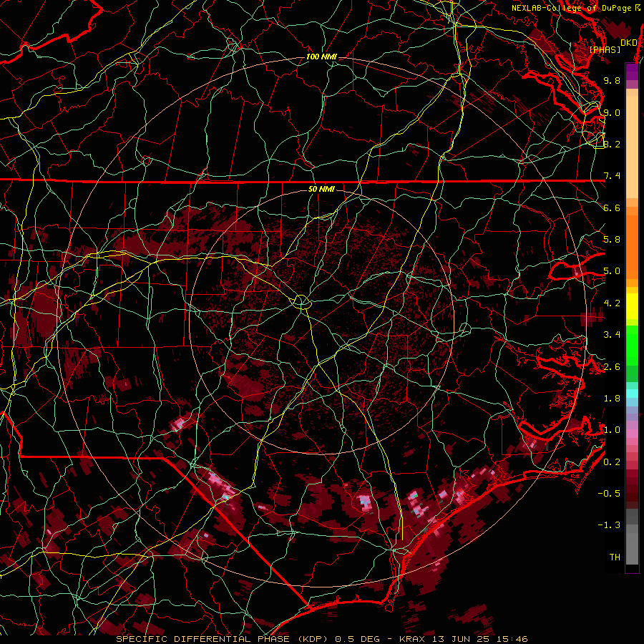Pick the cyan band of the color bar
Image resolution: width=644 pixels, height=644 pixels.
click(x=632, y=394)
